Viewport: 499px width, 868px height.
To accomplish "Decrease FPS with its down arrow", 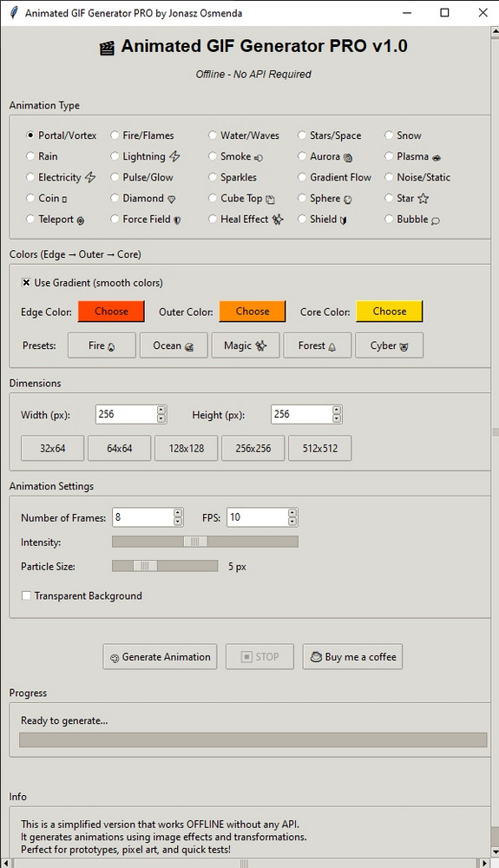I will click(x=292, y=522).
